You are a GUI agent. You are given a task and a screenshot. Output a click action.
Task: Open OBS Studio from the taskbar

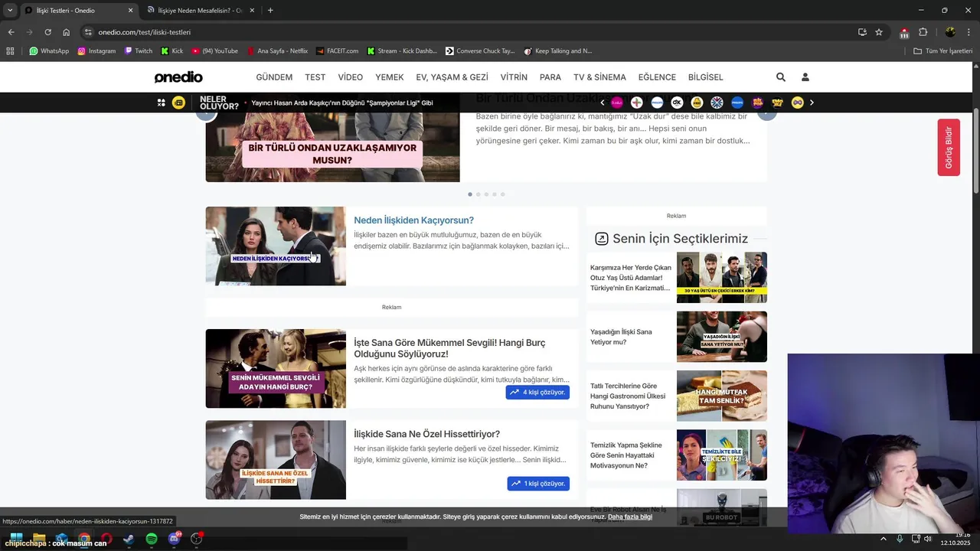(x=196, y=539)
